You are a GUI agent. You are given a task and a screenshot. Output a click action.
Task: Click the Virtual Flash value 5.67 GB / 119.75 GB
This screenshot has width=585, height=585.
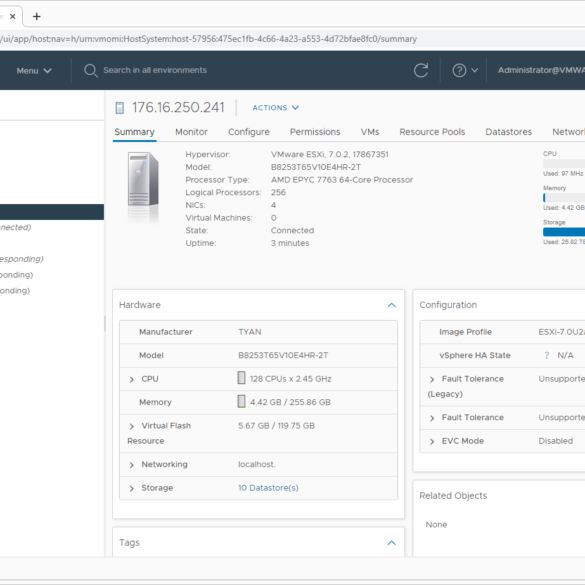(276, 426)
